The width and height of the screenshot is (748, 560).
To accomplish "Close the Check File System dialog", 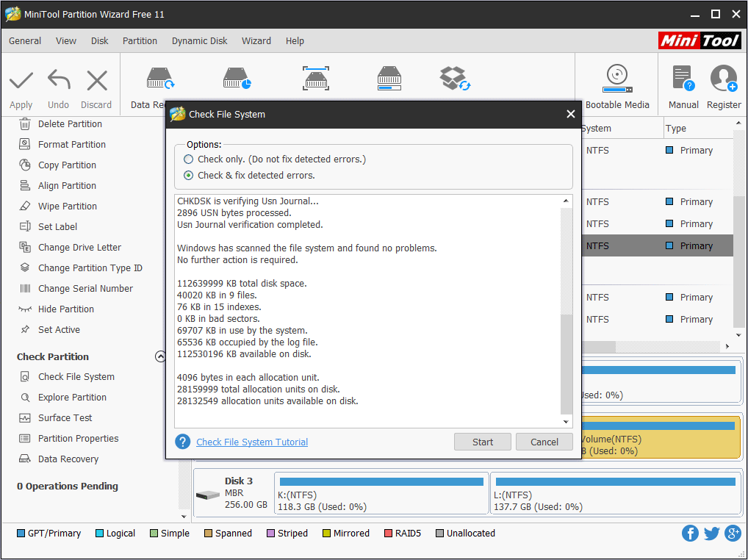I will pyautogui.click(x=570, y=114).
